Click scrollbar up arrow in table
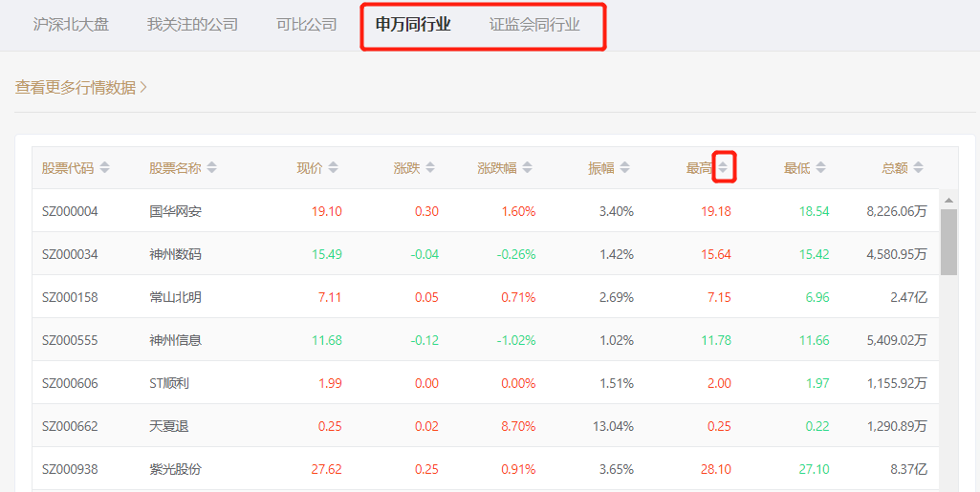Screen dimensions: 980x492 point(948,201)
